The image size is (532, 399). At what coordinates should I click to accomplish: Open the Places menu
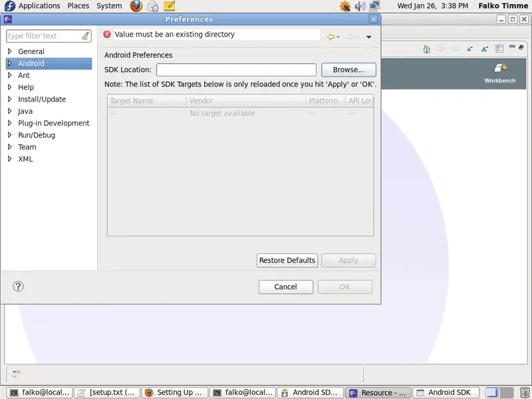coord(78,6)
